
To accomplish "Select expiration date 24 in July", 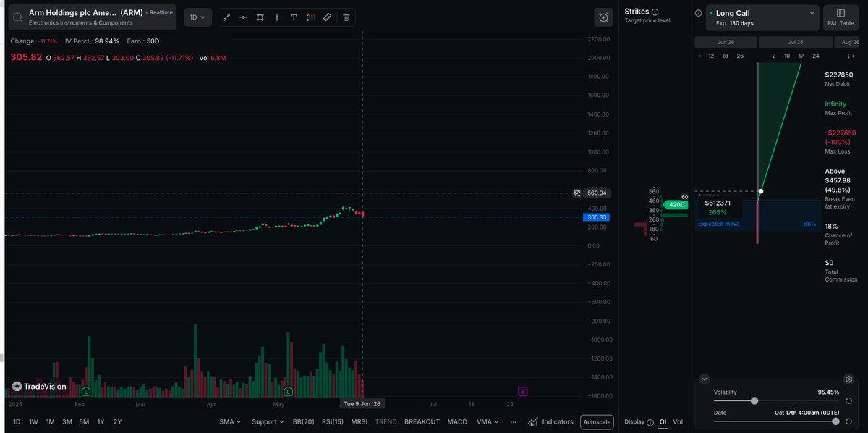I will pyautogui.click(x=816, y=56).
